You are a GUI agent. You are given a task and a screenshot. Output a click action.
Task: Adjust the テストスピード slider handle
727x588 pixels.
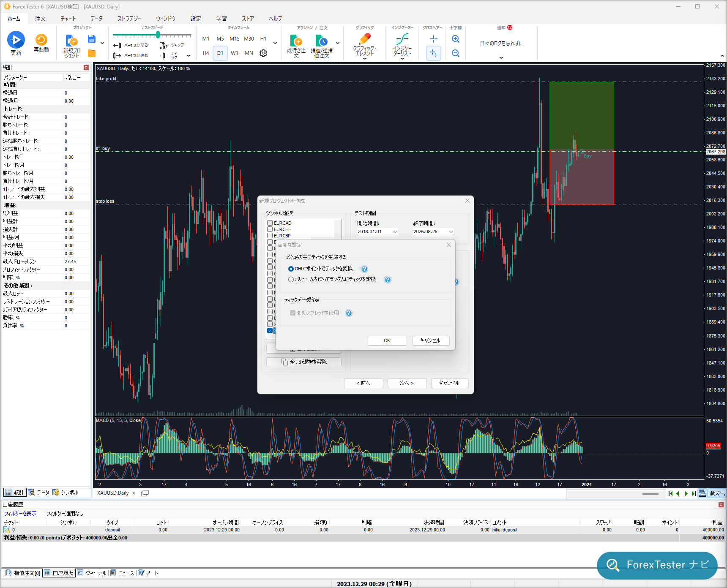158,35
